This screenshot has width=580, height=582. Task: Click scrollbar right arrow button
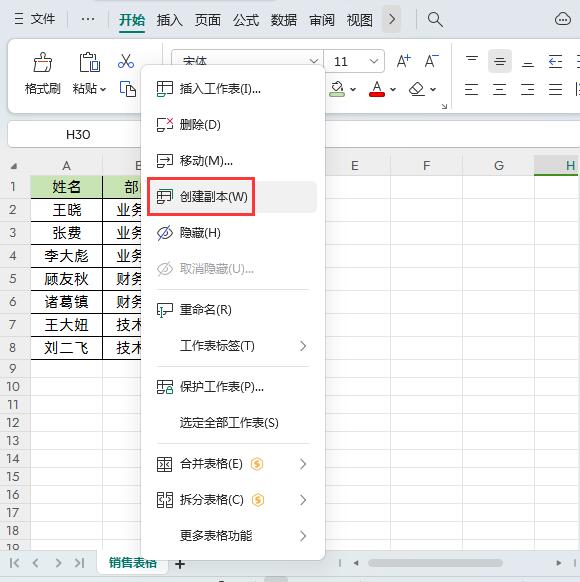point(558,563)
